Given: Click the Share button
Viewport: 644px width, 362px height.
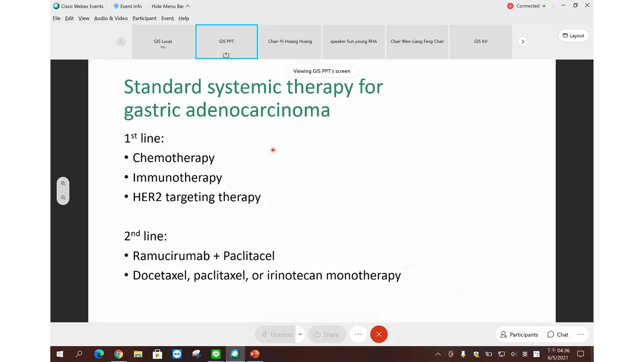Looking at the screenshot, I should pos(327,334).
